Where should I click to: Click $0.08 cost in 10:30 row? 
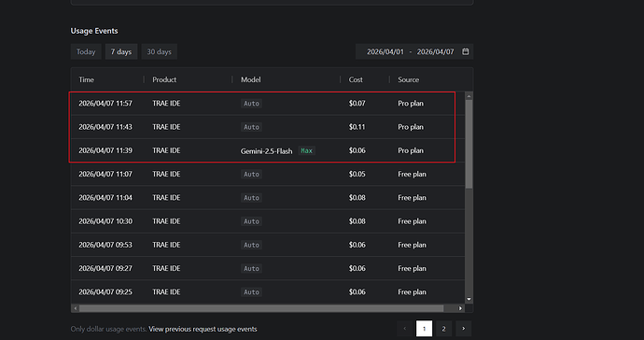(357, 221)
